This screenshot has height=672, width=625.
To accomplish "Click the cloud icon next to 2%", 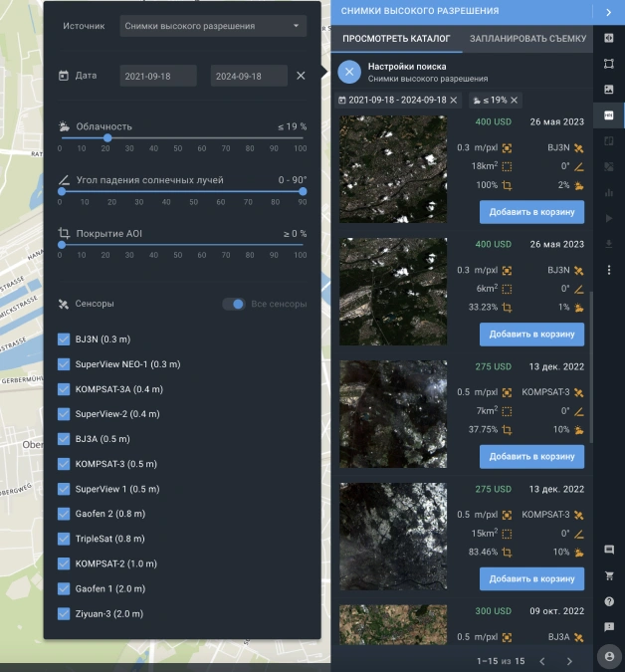I will 579,185.
